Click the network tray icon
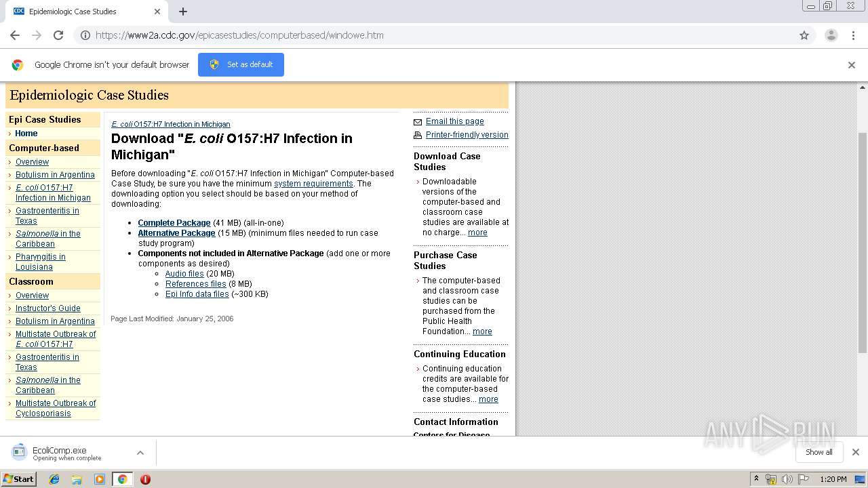The height and width of the screenshot is (488, 868). [771, 479]
